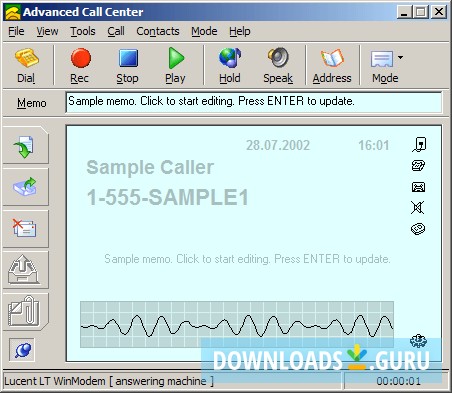Open the Help menu

[240, 31]
